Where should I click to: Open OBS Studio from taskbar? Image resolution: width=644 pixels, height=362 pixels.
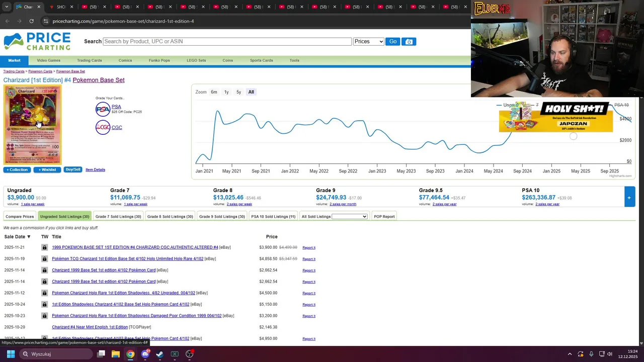click(x=190, y=354)
